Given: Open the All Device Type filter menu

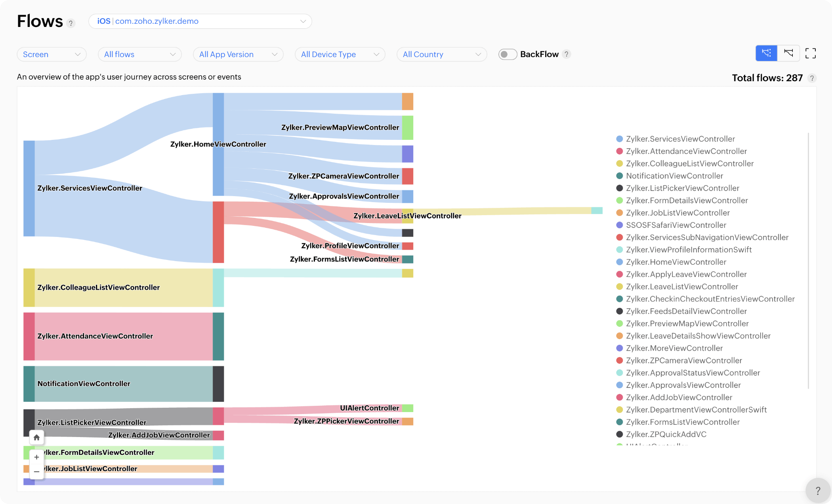Looking at the screenshot, I should click(x=340, y=54).
